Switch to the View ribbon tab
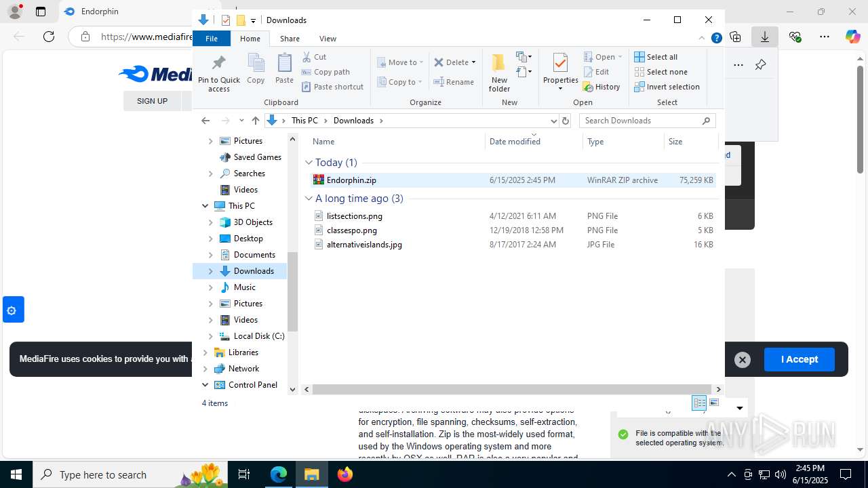The image size is (868, 488). (328, 39)
